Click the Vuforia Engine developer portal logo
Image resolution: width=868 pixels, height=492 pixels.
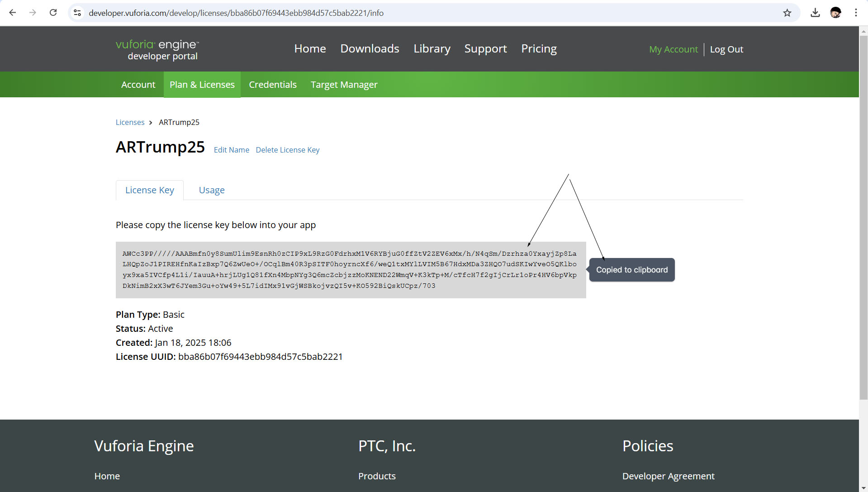(x=157, y=49)
